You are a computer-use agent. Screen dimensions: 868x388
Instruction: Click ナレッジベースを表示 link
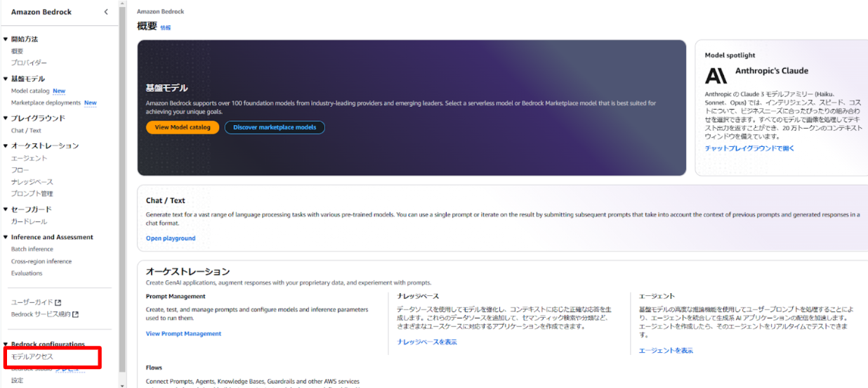427,342
